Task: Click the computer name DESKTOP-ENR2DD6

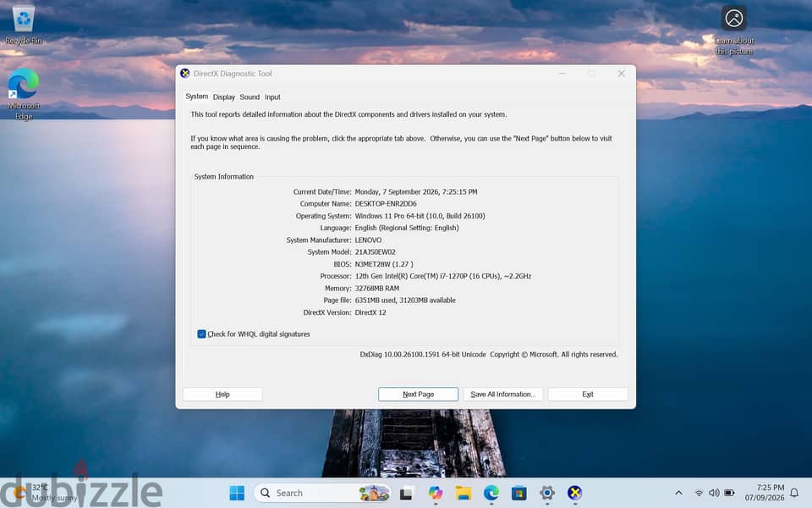Action: point(386,204)
